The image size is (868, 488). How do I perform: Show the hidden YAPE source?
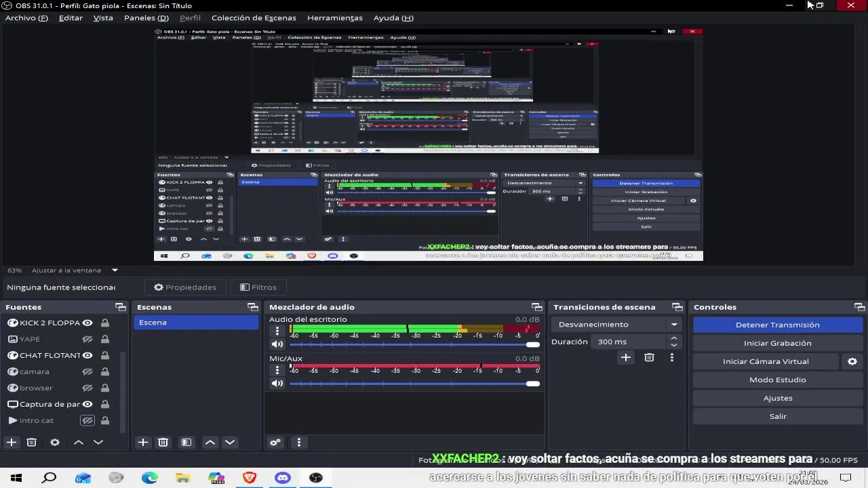pos(87,339)
